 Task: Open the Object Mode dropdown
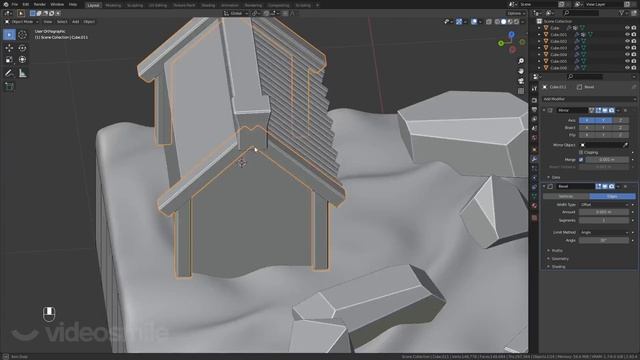[x=22, y=22]
